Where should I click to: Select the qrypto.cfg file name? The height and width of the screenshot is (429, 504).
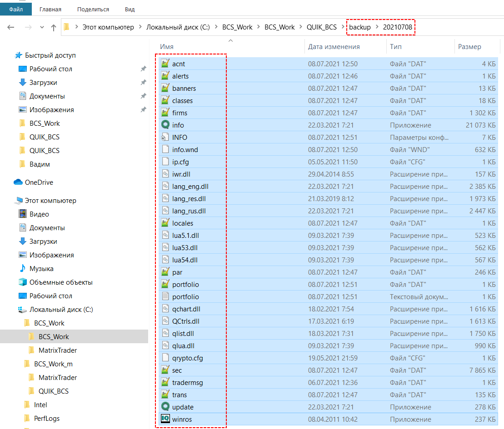[x=187, y=358]
